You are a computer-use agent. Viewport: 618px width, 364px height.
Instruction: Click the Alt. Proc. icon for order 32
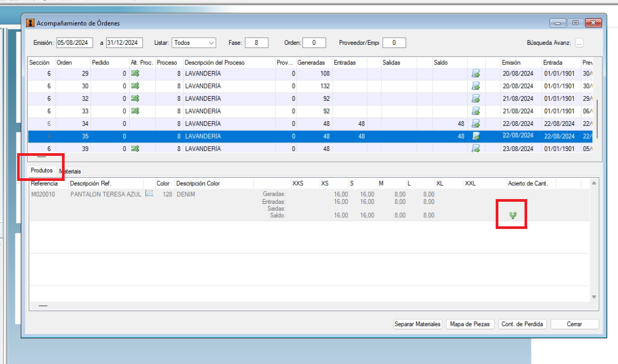pos(135,99)
